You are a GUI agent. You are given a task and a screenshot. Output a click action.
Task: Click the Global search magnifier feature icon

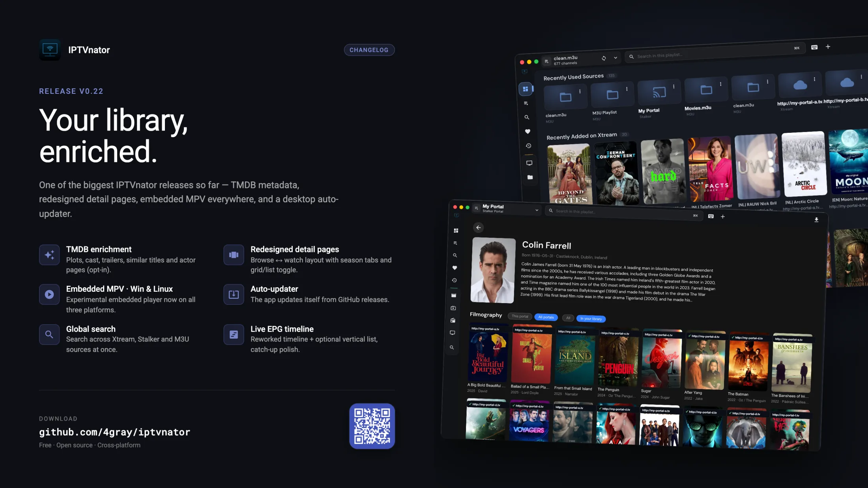tap(49, 334)
